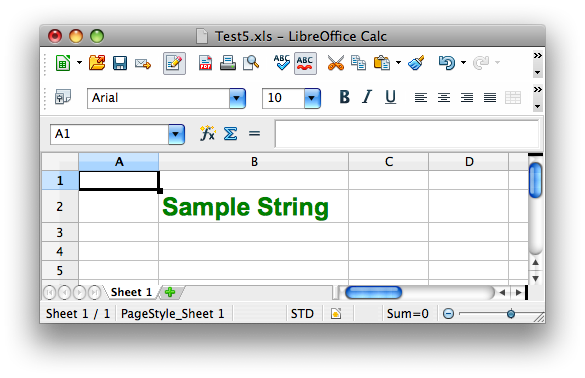Expand the Arial font name dropdown
Image resolution: width=585 pixels, height=378 pixels.
[237, 99]
